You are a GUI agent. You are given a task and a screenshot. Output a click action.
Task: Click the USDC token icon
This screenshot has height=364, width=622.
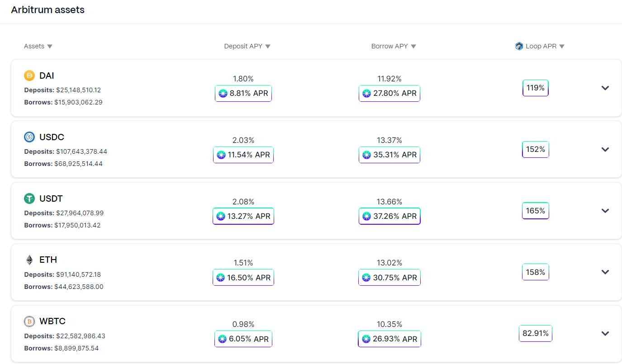[29, 137]
